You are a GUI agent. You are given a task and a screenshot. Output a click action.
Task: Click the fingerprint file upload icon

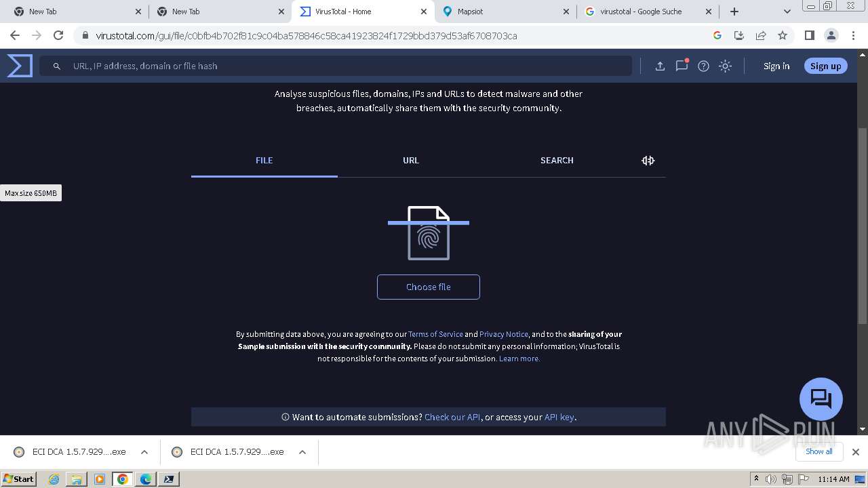pyautogui.click(x=429, y=232)
